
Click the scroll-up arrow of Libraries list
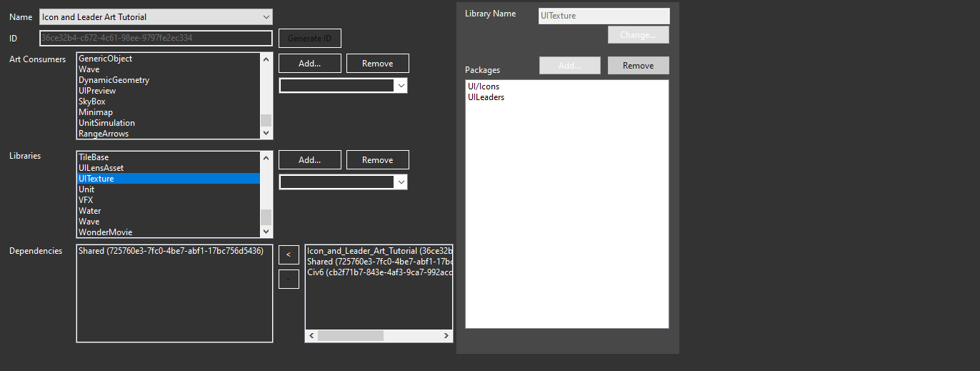click(266, 157)
